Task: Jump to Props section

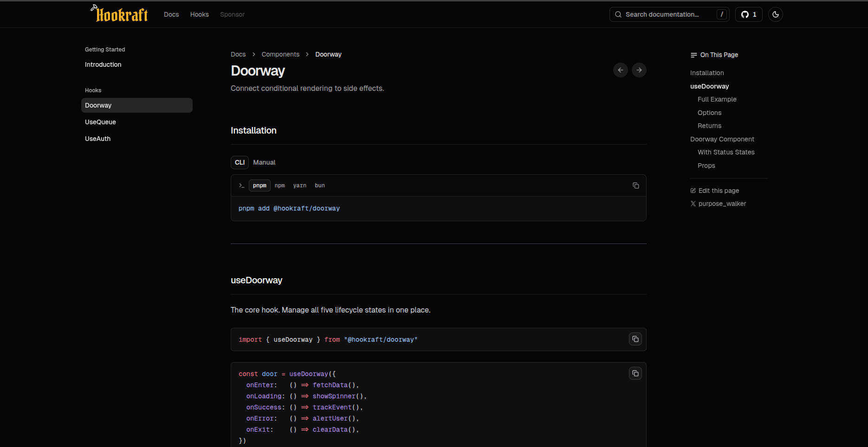Action: pyautogui.click(x=706, y=166)
